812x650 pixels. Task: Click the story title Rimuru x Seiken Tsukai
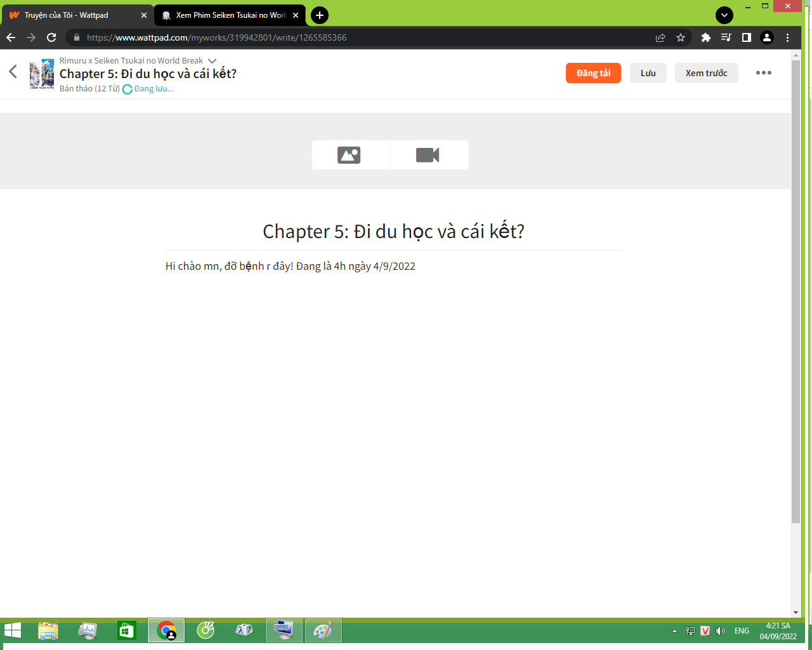tap(131, 61)
